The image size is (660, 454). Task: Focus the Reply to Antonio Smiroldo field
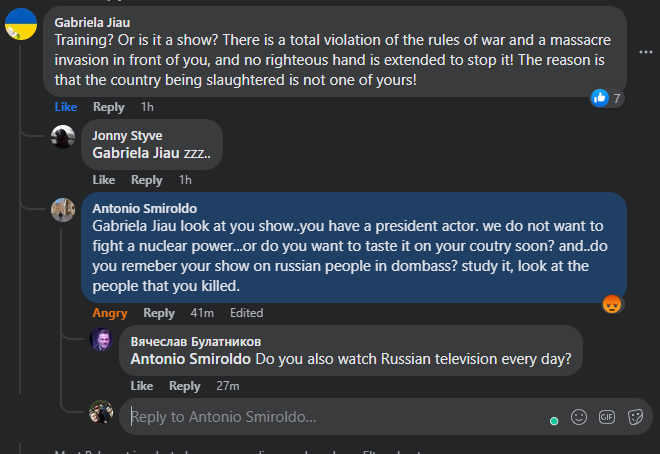tap(330, 416)
